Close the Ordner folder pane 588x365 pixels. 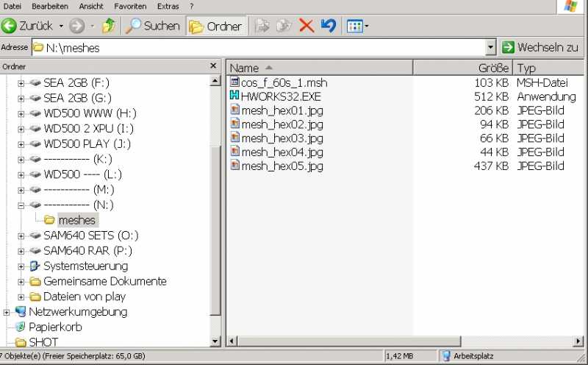click(x=214, y=66)
